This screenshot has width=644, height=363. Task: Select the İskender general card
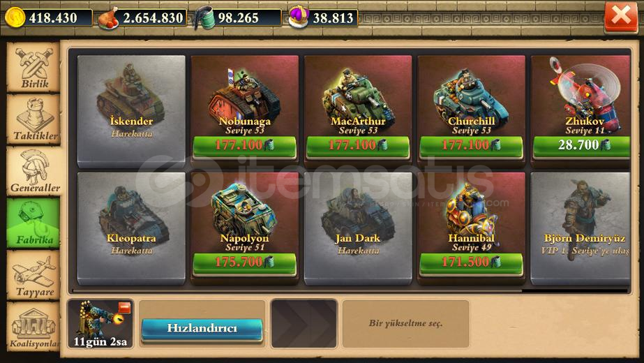(x=131, y=112)
